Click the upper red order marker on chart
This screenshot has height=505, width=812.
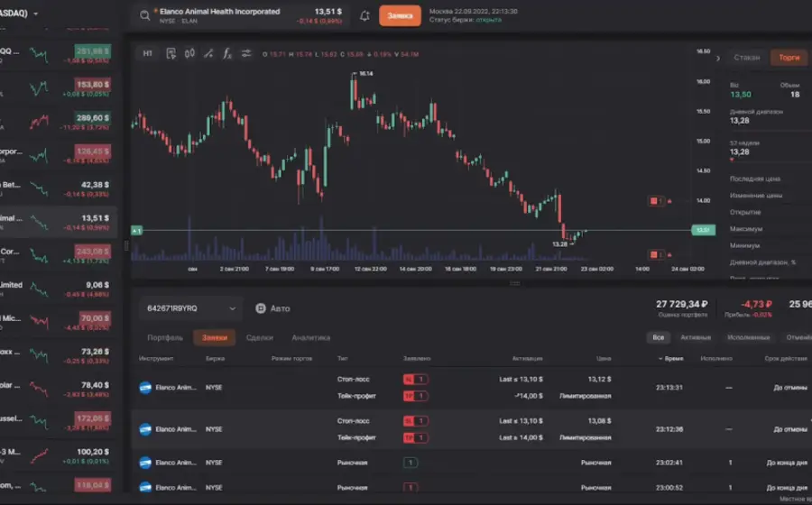pyautogui.click(x=656, y=201)
